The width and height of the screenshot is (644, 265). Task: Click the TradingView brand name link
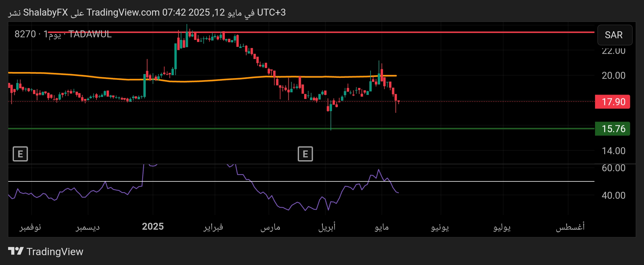(55, 252)
